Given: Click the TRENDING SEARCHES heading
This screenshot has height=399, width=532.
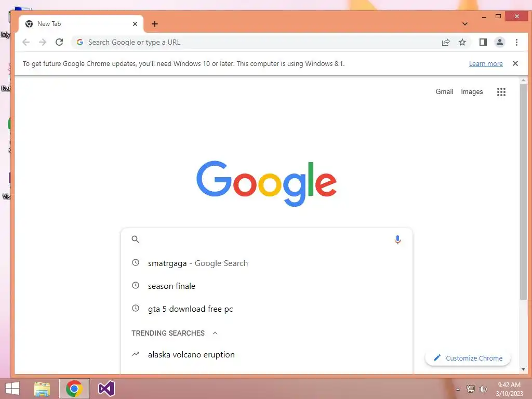Looking at the screenshot, I should click(168, 333).
